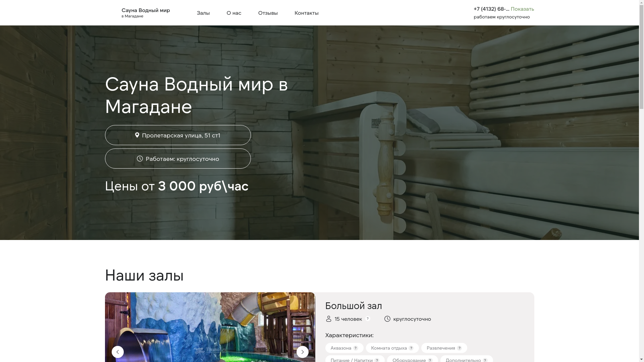The width and height of the screenshot is (644, 362).
Task: Show previous photo in hall slider
Action: 118,352
